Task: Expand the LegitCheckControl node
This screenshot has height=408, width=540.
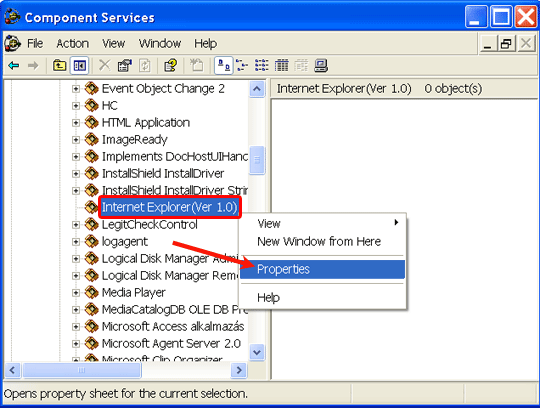Action: [x=76, y=225]
